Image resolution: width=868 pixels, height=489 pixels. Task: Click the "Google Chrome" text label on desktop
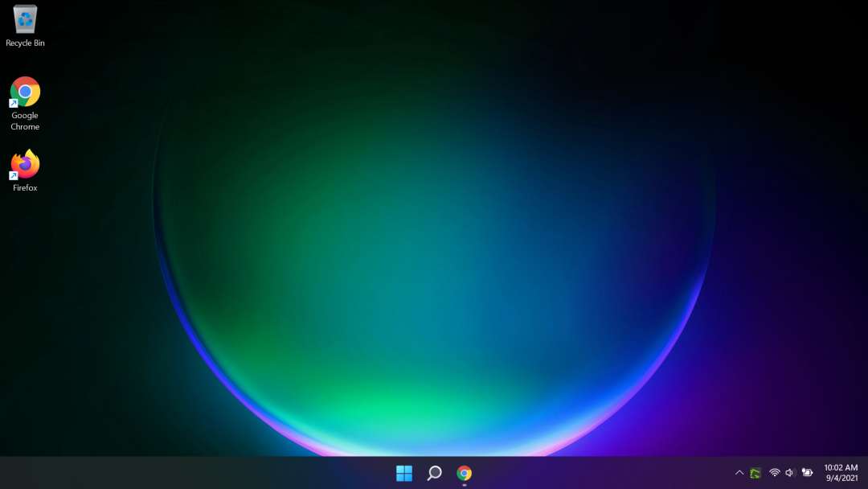click(25, 121)
